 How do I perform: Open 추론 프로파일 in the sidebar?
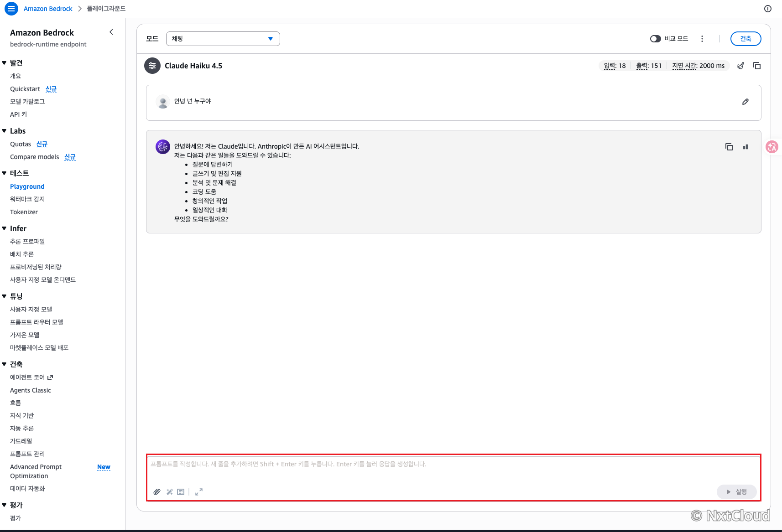pyautogui.click(x=27, y=242)
